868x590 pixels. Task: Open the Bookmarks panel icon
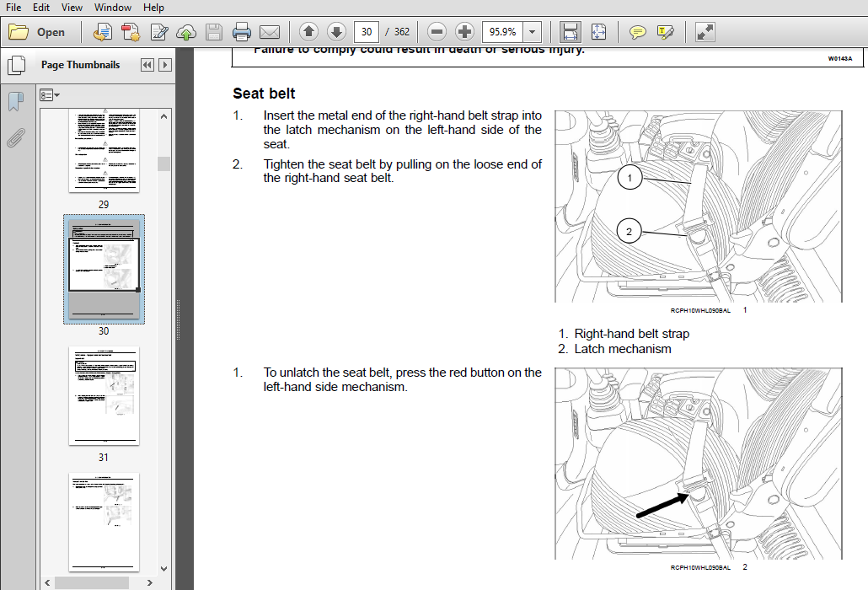tap(16, 102)
